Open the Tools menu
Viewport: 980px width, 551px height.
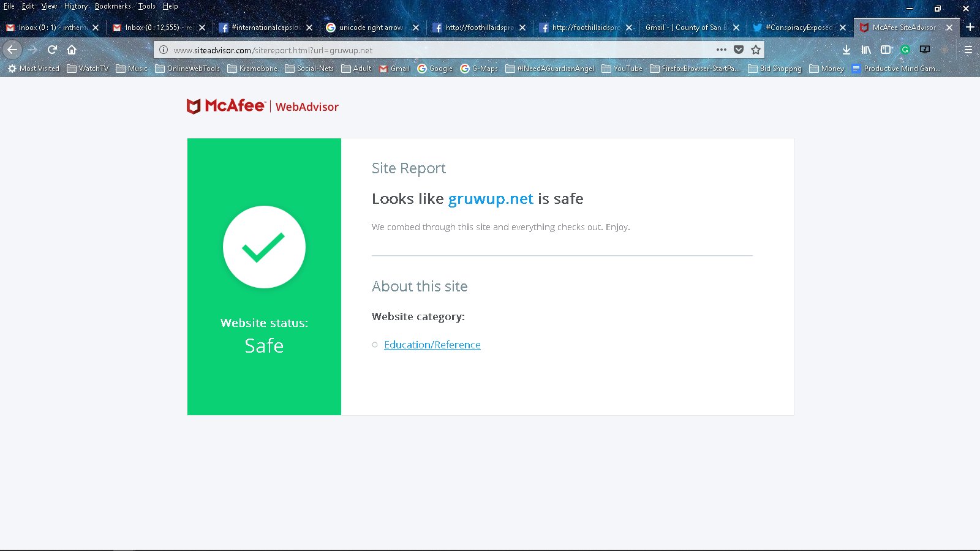point(146,6)
